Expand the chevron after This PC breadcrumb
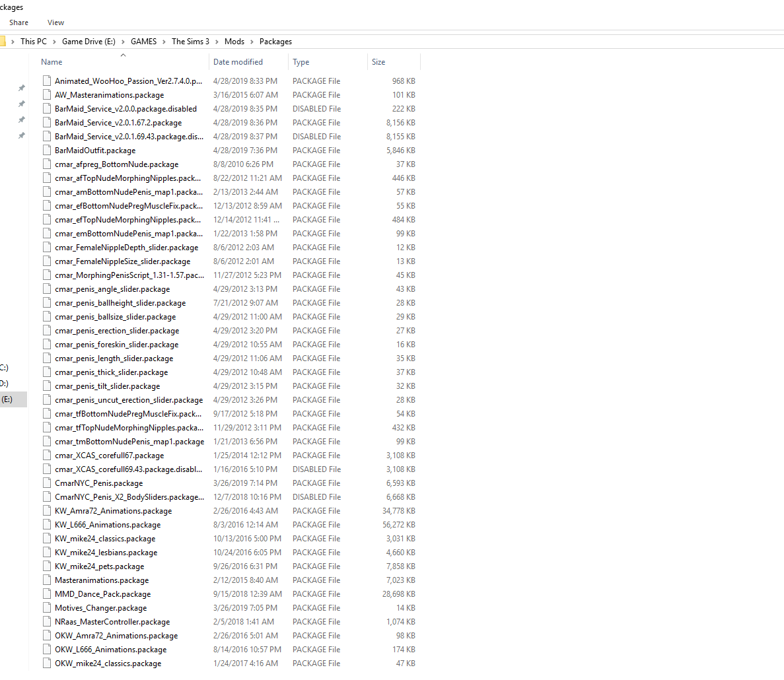Viewport: 784px width, 680px height. tap(54, 42)
